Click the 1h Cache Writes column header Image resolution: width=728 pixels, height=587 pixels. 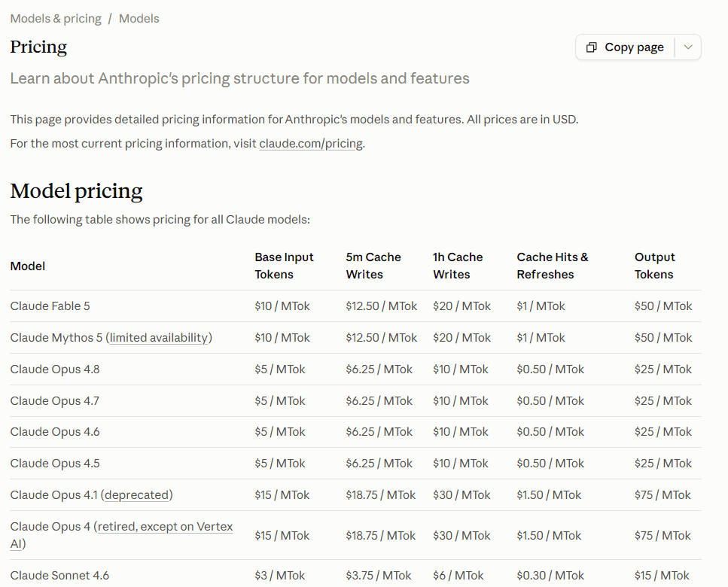pos(458,266)
